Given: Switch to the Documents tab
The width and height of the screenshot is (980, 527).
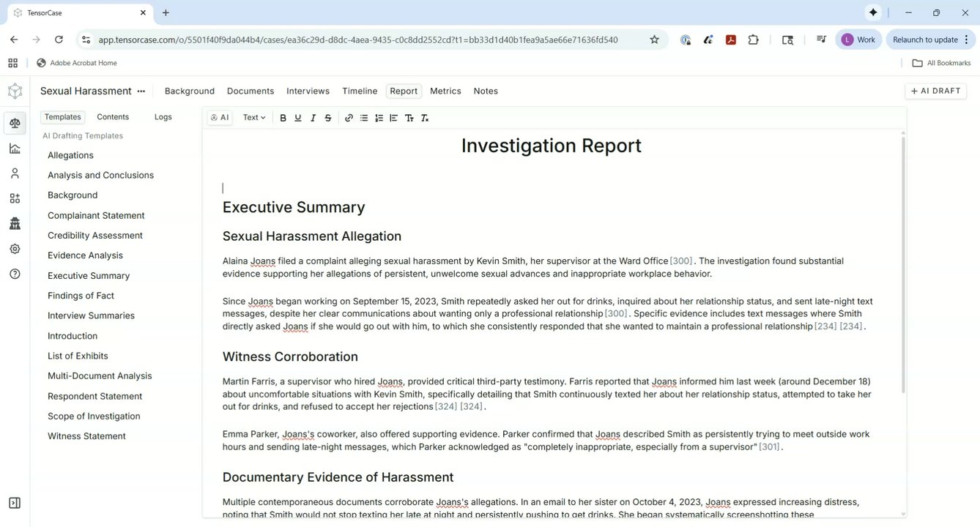Looking at the screenshot, I should [x=250, y=91].
